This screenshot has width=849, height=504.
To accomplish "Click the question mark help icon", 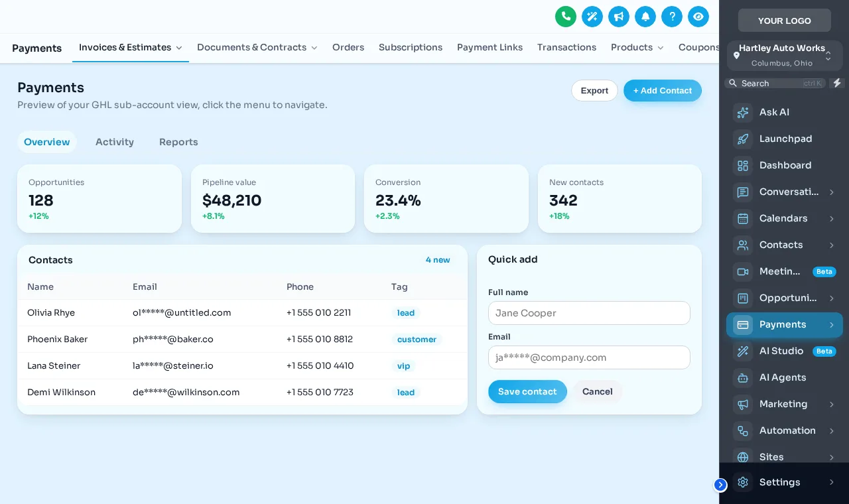I will 672,17.
